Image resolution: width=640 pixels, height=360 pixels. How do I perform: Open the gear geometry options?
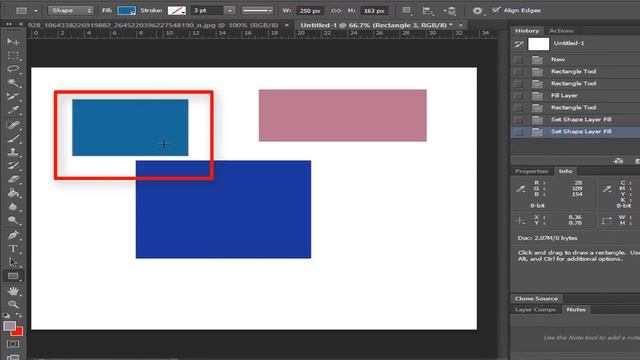pyautogui.click(x=477, y=11)
